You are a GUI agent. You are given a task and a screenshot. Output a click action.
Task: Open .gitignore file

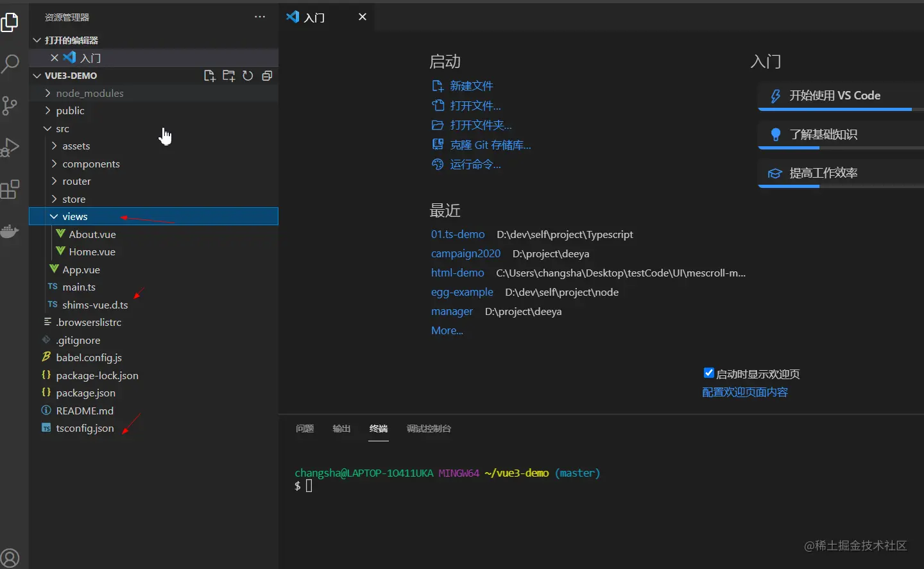(154, 340)
